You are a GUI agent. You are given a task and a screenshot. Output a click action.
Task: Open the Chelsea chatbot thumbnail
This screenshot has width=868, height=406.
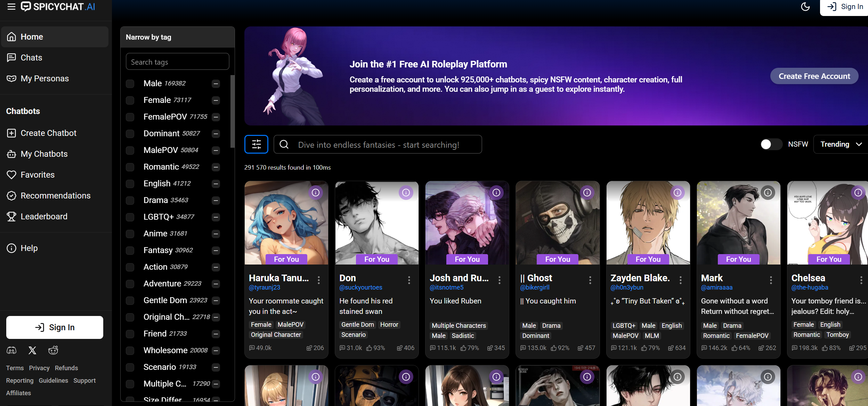coord(827,223)
